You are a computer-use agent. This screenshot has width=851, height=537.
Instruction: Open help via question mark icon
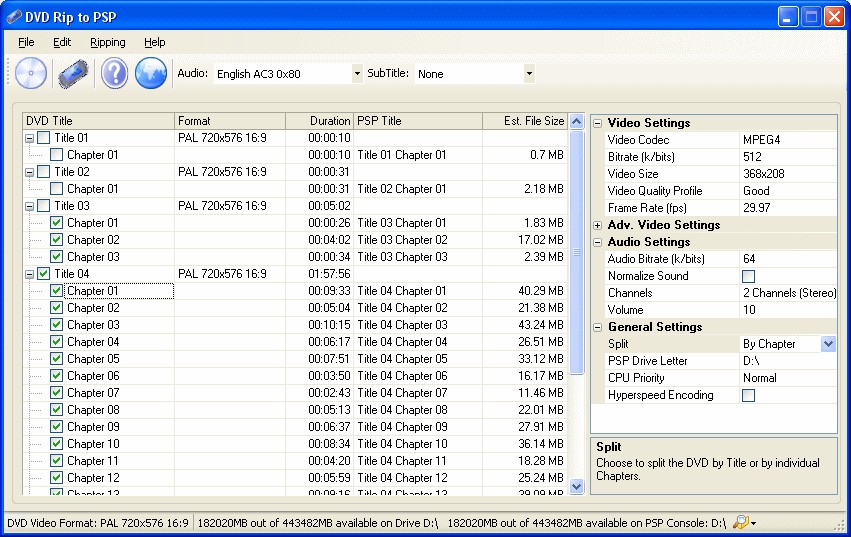point(114,73)
